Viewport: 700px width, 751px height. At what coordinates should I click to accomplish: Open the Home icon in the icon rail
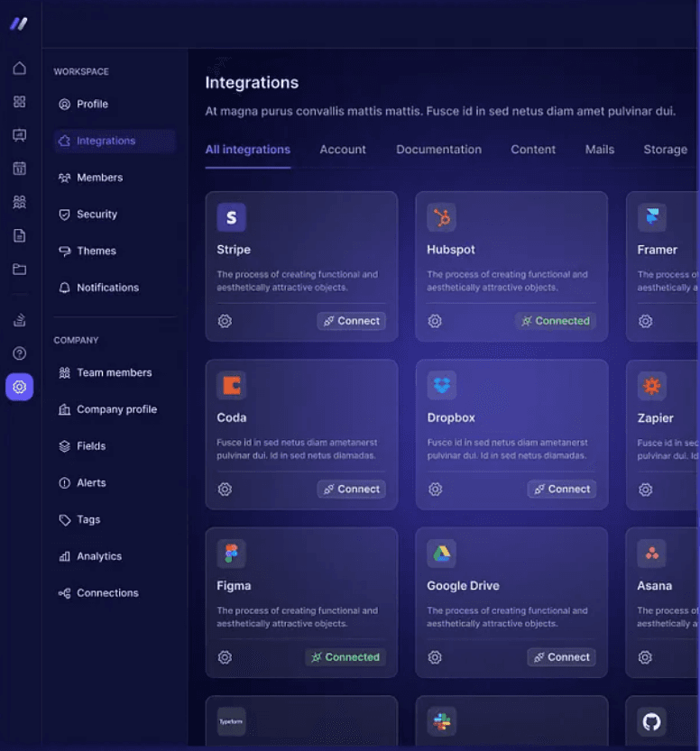click(x=19, y=69)
